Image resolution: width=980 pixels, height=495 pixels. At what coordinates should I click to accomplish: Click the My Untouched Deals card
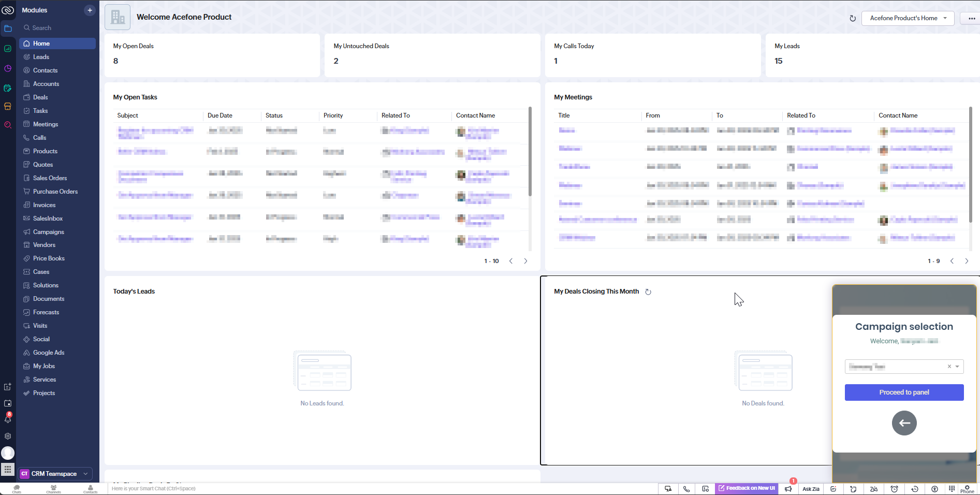(432, 55)
